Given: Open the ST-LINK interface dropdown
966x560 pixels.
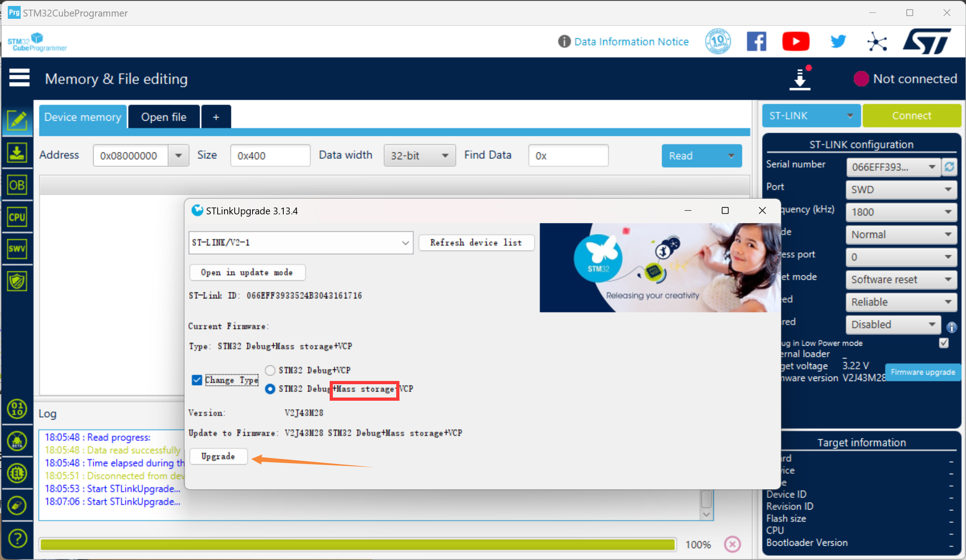Looking at the screenshot, I should click(812, 116).
